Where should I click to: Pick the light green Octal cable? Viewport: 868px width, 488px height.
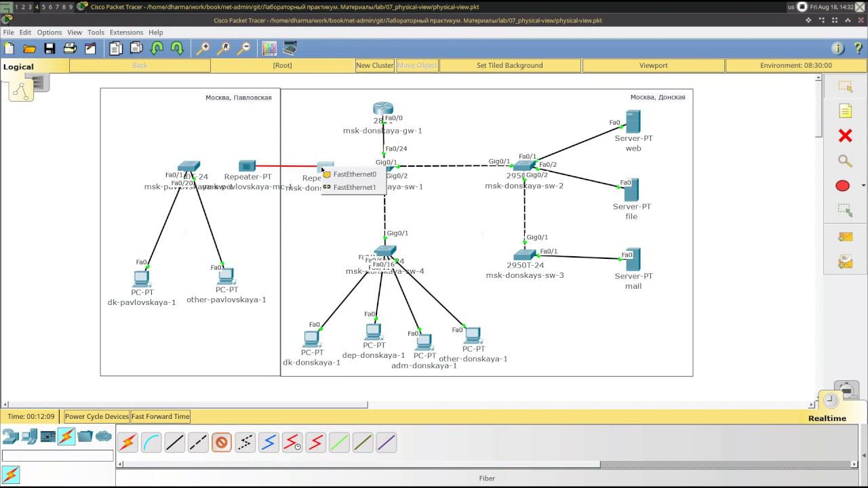click(x=339, y=443)
